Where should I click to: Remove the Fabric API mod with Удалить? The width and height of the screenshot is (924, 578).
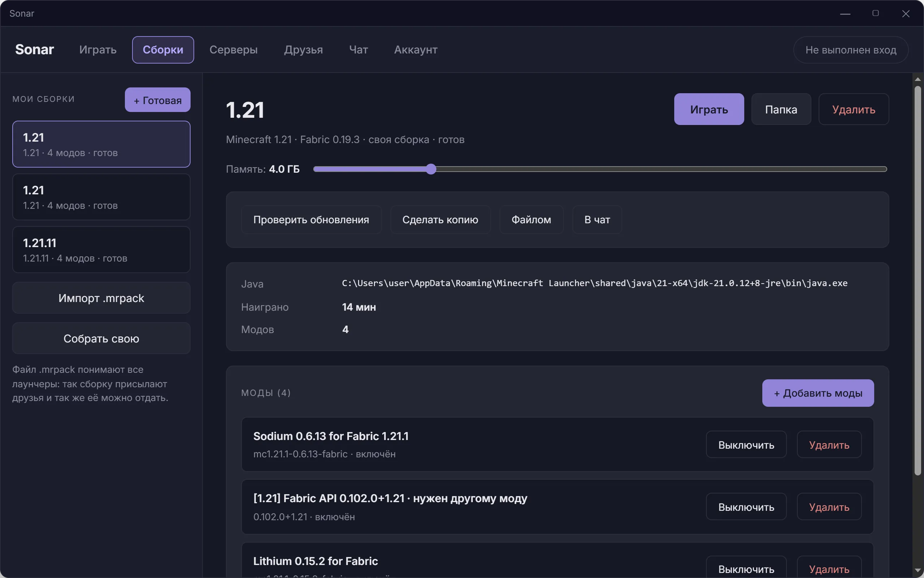click(829, 507)
